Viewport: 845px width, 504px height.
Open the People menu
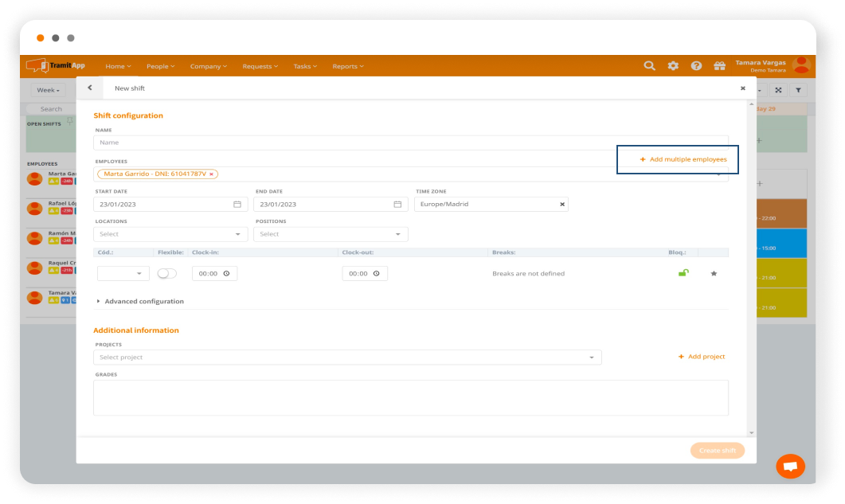point(162,67)
